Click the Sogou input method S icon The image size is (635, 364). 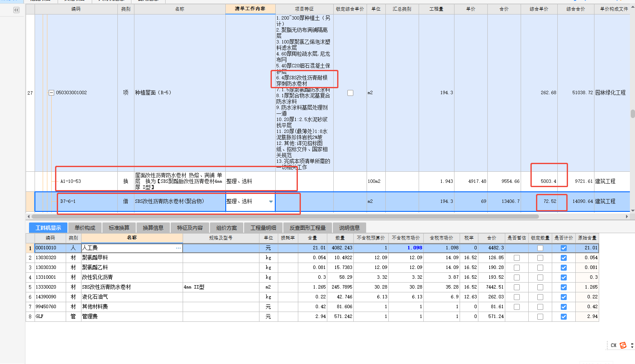click(x=623, y=345)
